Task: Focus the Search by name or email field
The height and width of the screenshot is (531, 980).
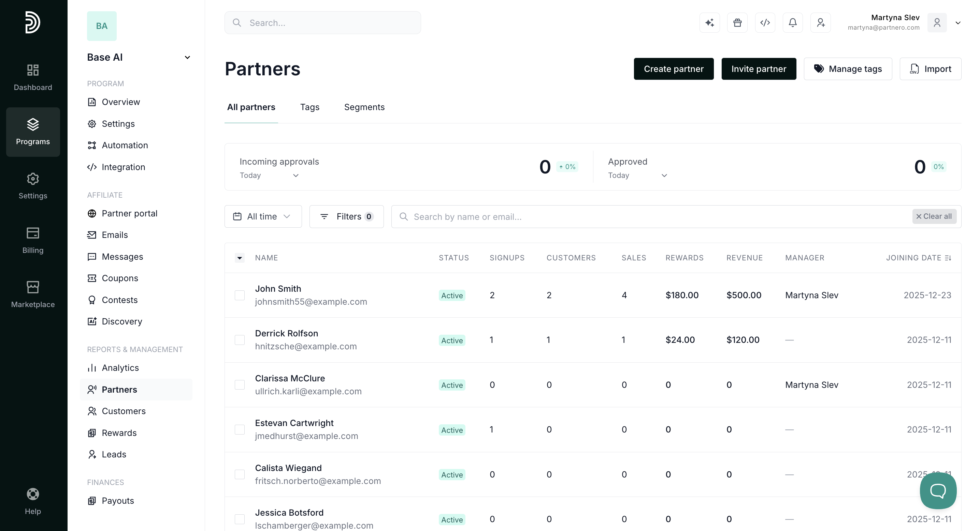Action: coord(650,217)
